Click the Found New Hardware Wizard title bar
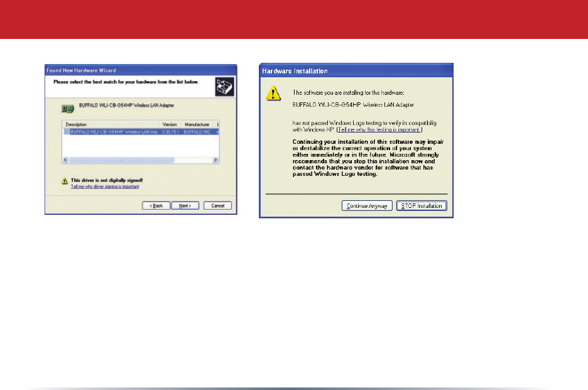 [141, 70]
